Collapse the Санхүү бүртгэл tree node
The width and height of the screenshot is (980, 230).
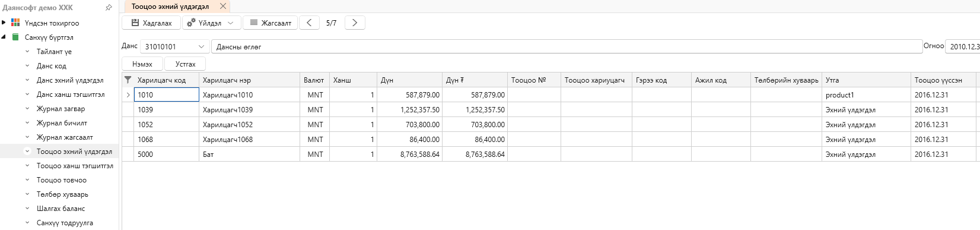(x=4, y=37)
